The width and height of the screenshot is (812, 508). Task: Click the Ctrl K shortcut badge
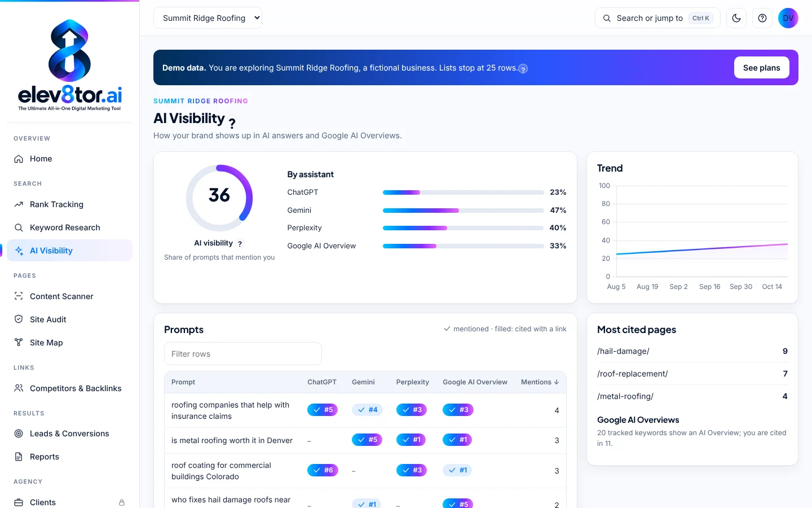pos(701,18)
